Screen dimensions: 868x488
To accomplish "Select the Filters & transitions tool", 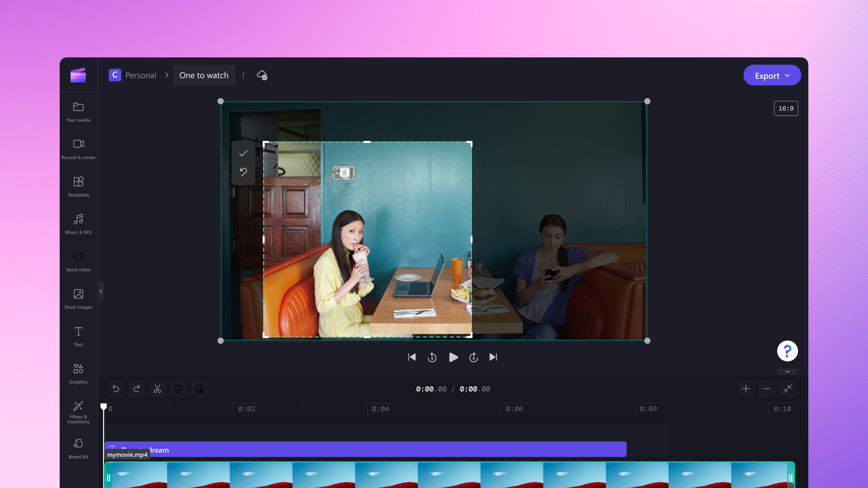I will pos(78,411).
